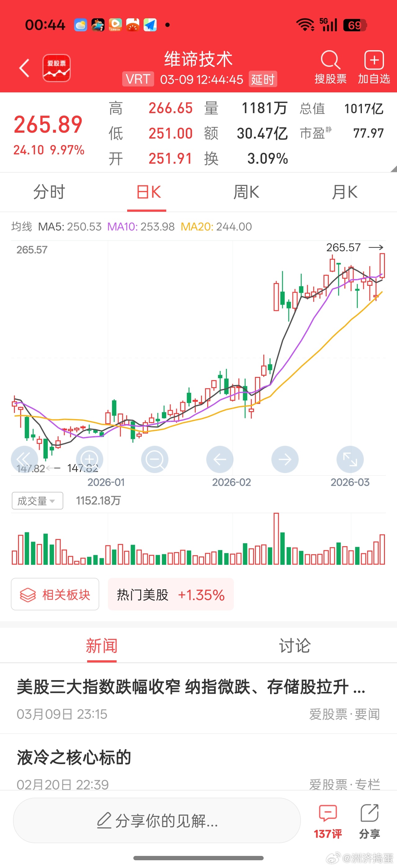Open the 成交量 indicator dropdown
Image resolution: width=397 pixels, height=868 pixels.
37,501
